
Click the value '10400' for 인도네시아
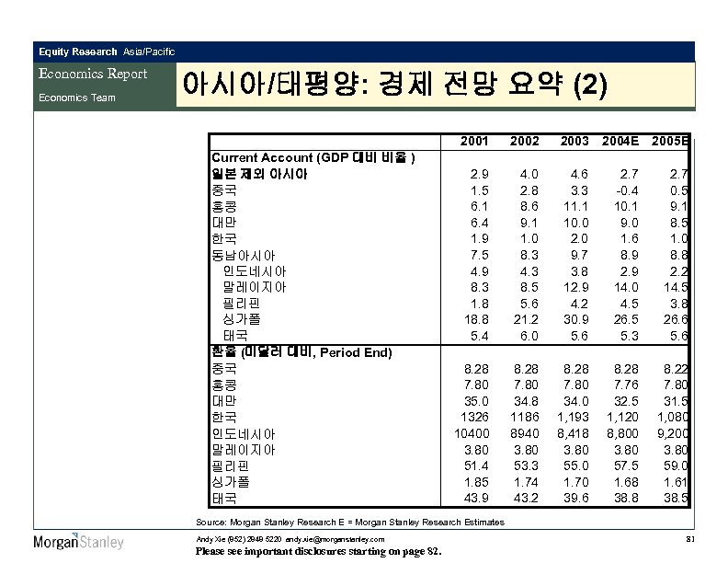pyautogui.click(x=472, y=433)
